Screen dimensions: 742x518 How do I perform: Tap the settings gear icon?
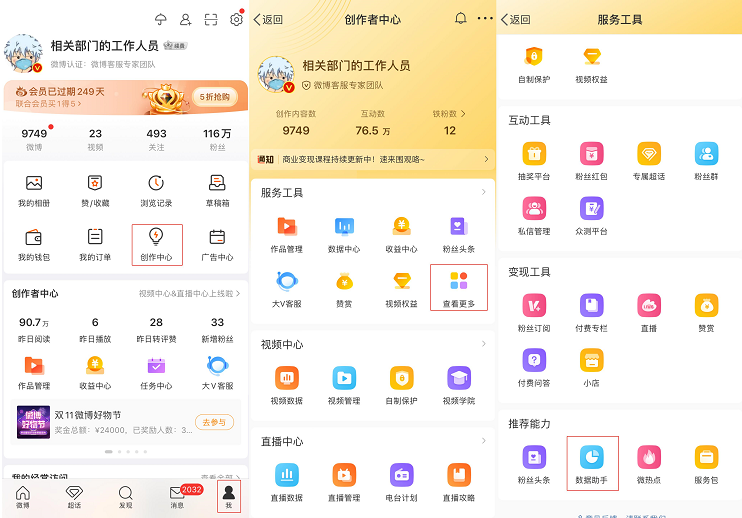pyautogui.click(x=236, y=19)
